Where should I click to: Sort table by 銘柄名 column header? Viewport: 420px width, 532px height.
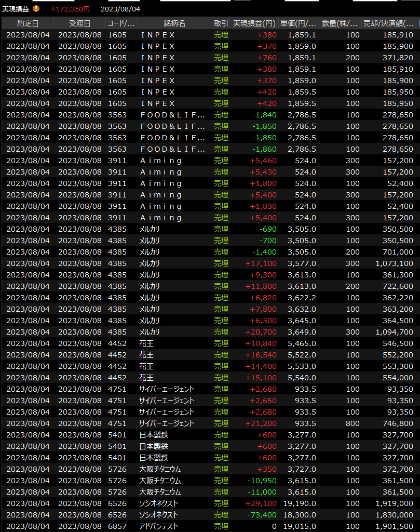[174, 23]
